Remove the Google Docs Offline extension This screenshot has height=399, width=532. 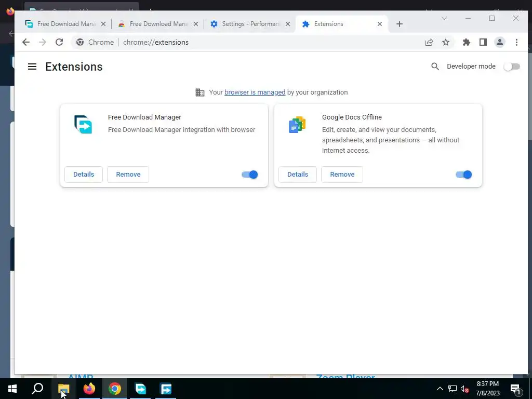coord(342,175)
